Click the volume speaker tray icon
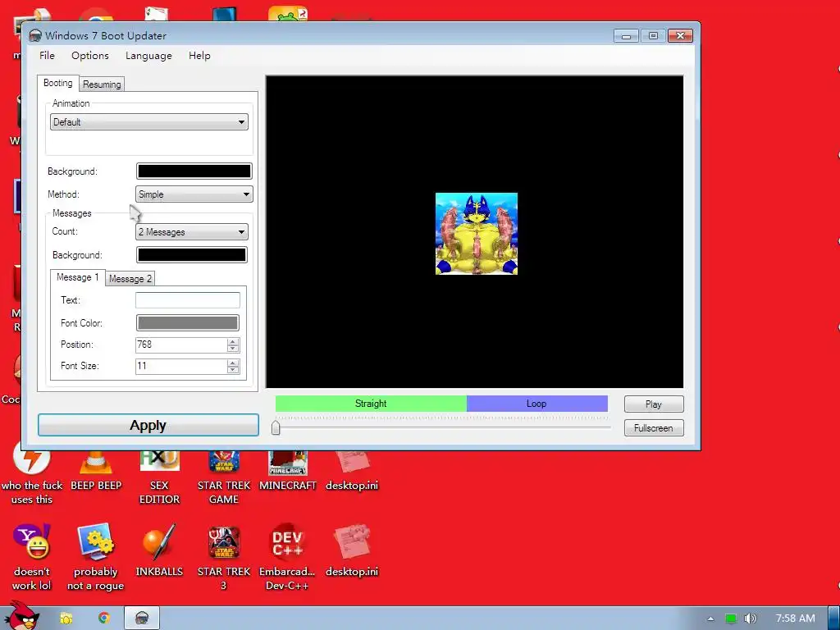This screenshot has height=630, width=840. (x=750, y=619)
